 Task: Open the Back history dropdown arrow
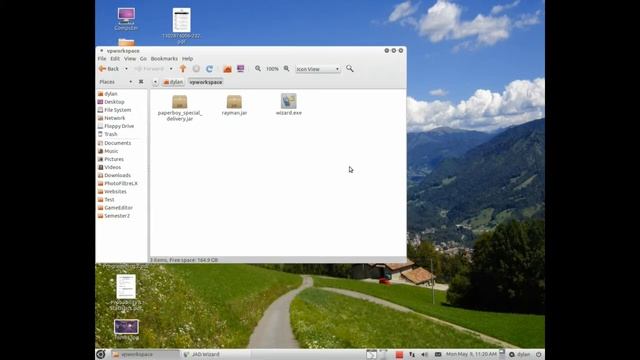click(126, 69)
